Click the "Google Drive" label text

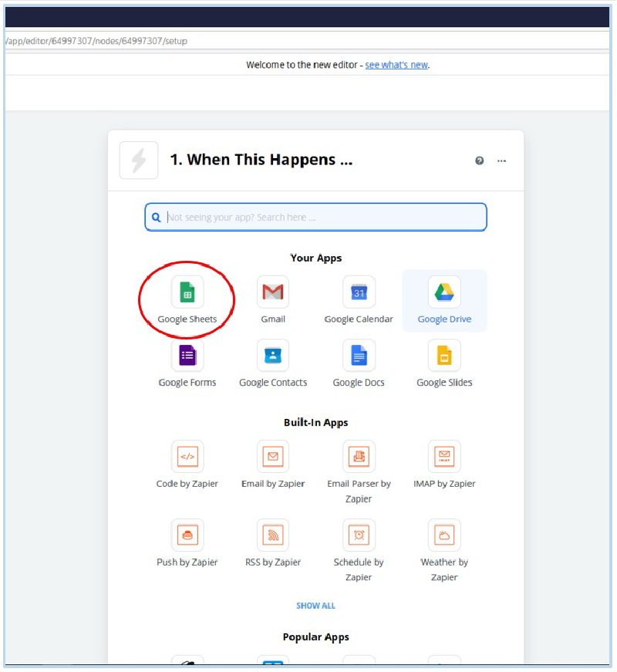(x=444, y=319)
